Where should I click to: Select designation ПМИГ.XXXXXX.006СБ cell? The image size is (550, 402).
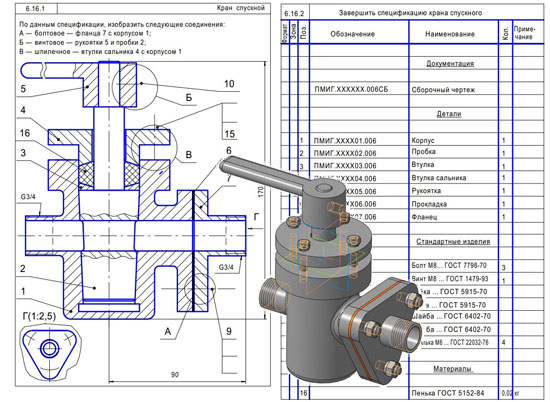click(x=351, y=89)
